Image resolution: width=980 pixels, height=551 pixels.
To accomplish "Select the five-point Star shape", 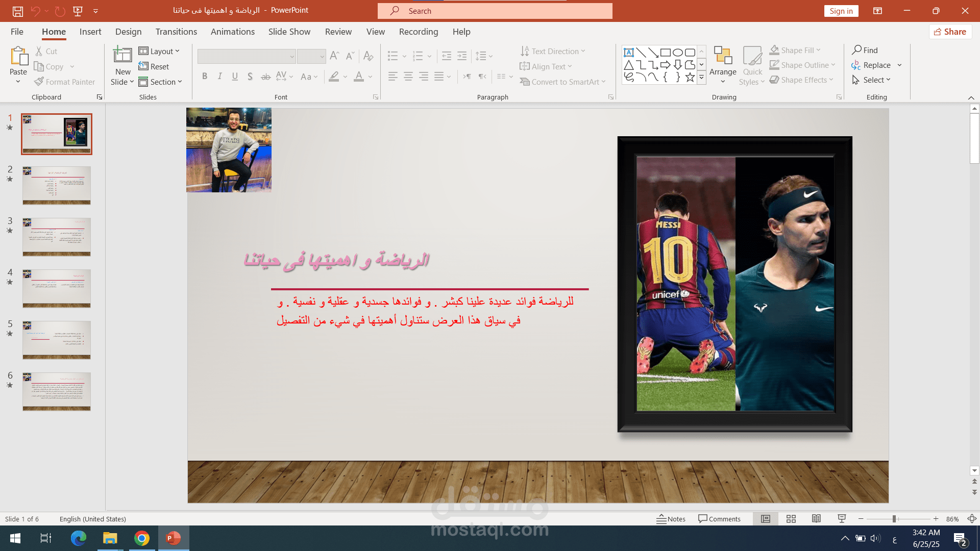I will pyautogui.click(x=690, y=78).
